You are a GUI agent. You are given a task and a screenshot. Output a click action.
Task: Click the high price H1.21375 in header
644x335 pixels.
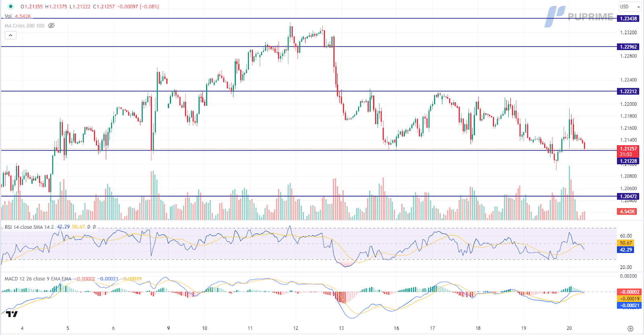[x=56, y=6]
